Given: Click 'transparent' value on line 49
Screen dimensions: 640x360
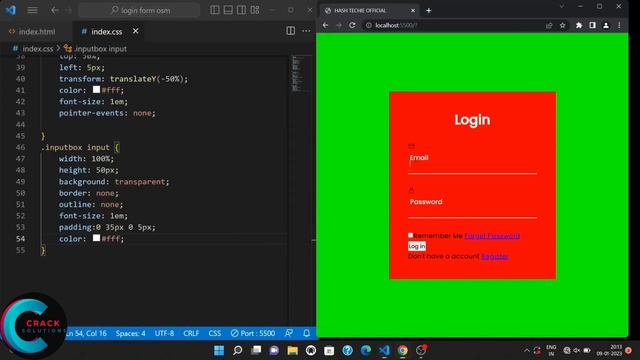Looking at the screenshot, I should [140, 182].
